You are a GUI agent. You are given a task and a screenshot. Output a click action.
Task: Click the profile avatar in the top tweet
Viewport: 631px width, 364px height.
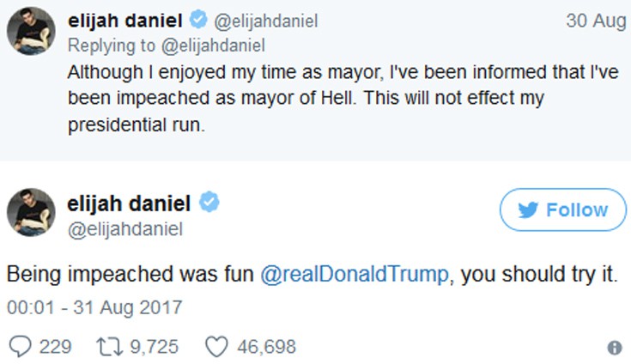(32, 34)
